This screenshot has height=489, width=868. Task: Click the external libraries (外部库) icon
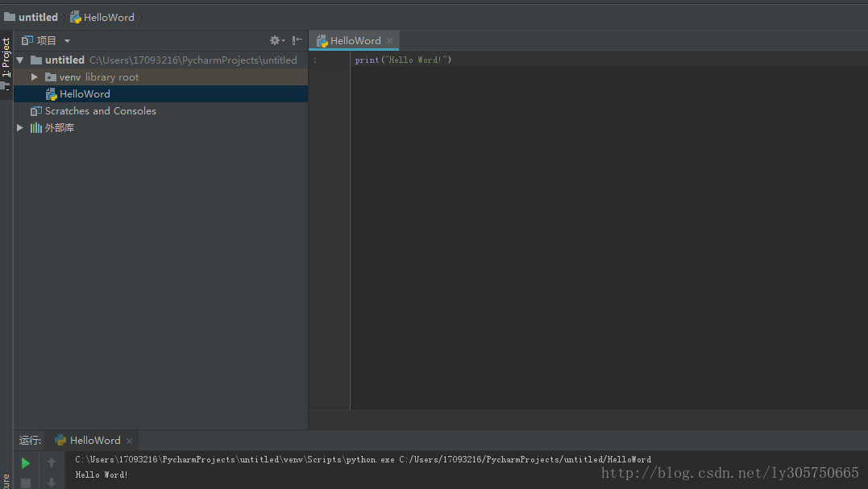(36, 128)
